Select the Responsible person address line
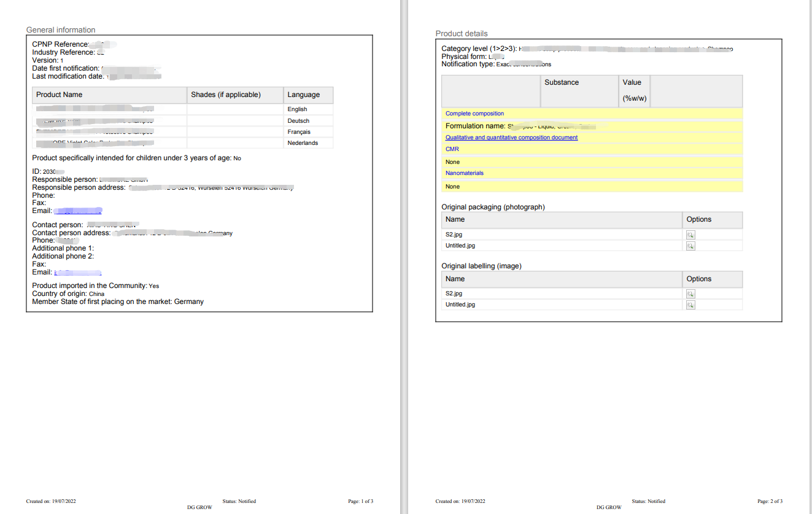Viewport: 812px width, 514px height. pos(163,187)
